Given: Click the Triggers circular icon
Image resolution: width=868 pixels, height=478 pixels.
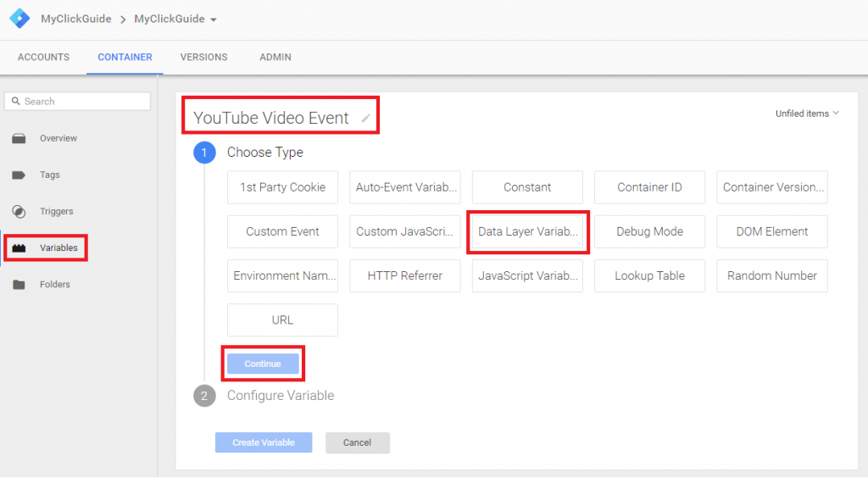Looking at the screenshot, I should click(19, 211).
